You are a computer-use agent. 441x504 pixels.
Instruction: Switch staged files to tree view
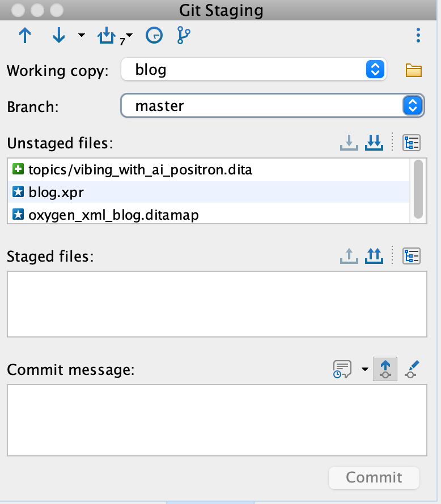click(x=411, y=256)
